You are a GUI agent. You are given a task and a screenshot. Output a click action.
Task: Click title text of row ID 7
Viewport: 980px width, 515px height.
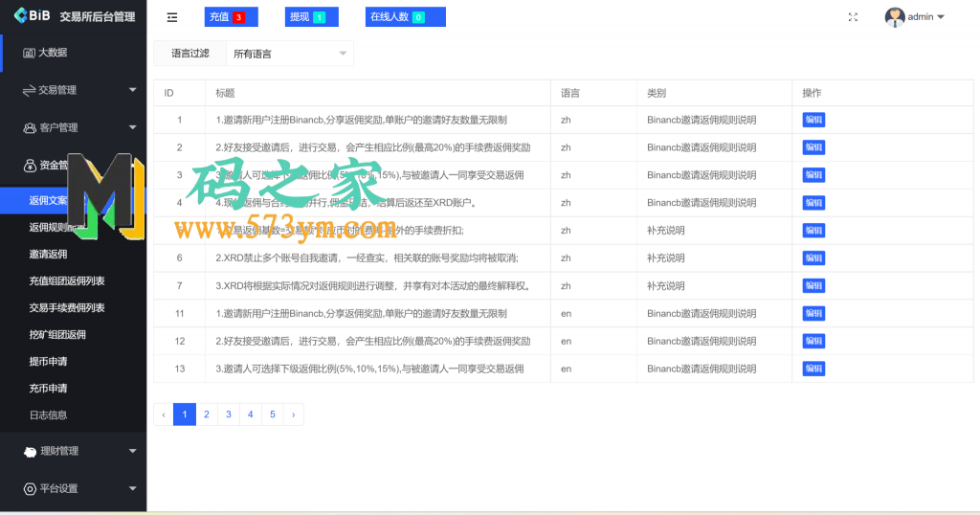(x=375, y=285)
